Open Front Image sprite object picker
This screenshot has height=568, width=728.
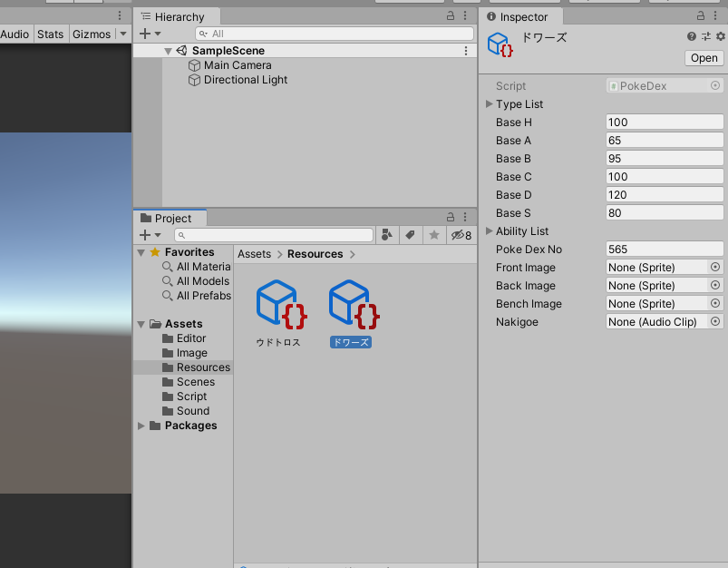pos(715,267)
